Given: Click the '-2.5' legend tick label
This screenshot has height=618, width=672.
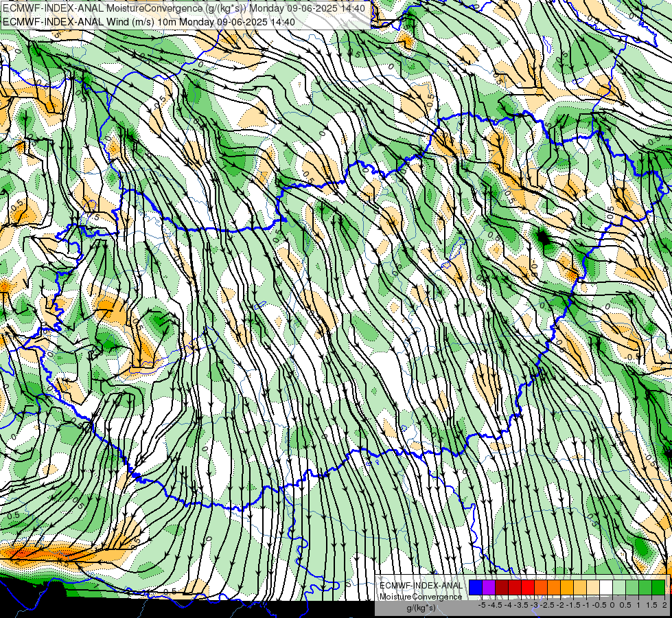Looking at the screenshot, I should pos(547,605).
